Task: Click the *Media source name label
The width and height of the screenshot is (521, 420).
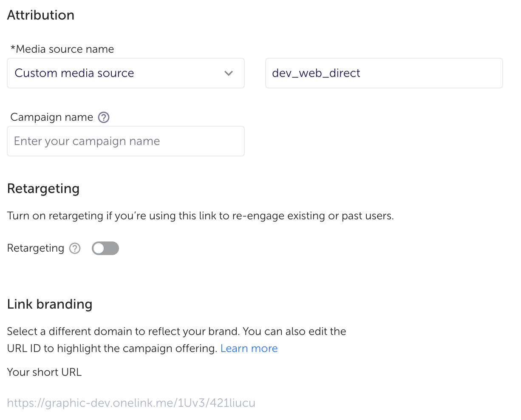Action: [62, 49]
